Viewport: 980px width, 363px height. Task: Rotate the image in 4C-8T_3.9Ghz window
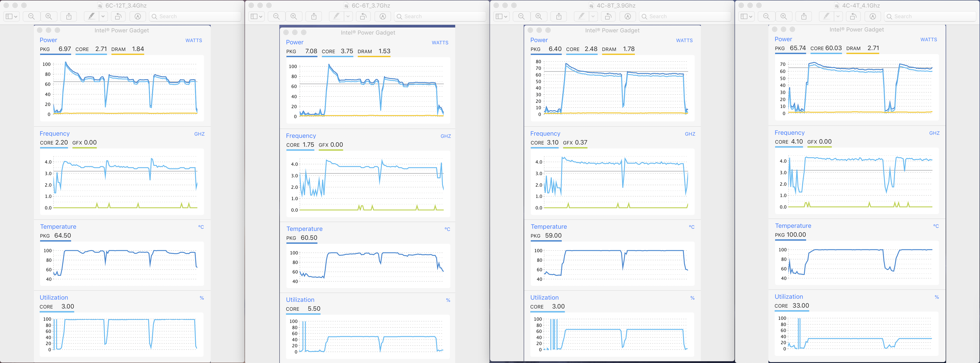point(608,16)
